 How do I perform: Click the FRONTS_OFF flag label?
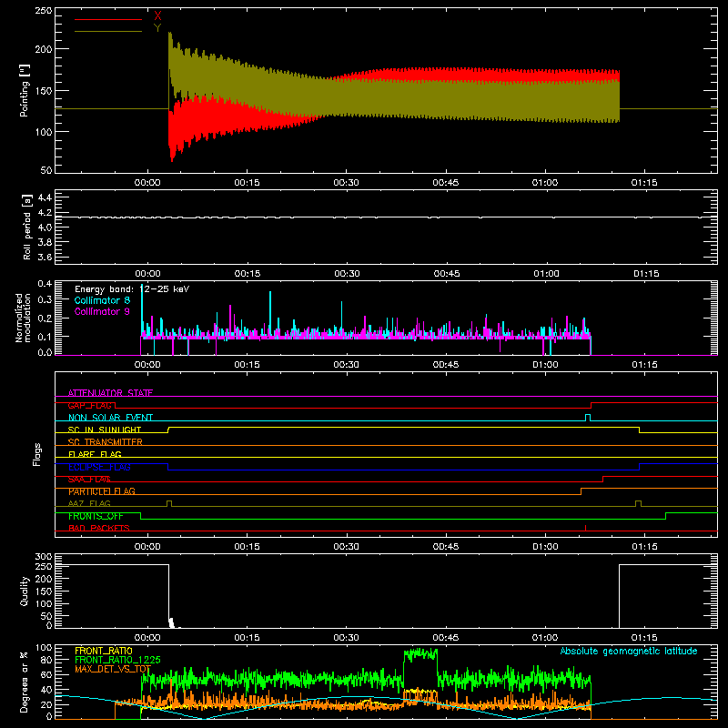point(96,516)
